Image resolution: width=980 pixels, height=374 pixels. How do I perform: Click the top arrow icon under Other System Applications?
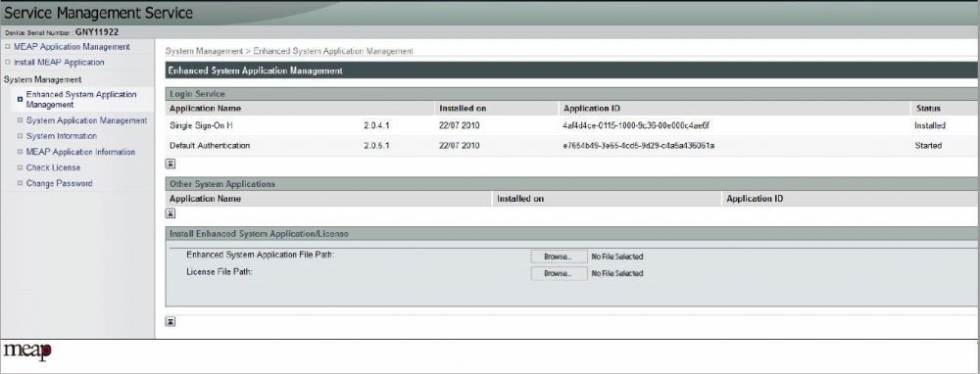pyautogui.click(x=170, y=213)
